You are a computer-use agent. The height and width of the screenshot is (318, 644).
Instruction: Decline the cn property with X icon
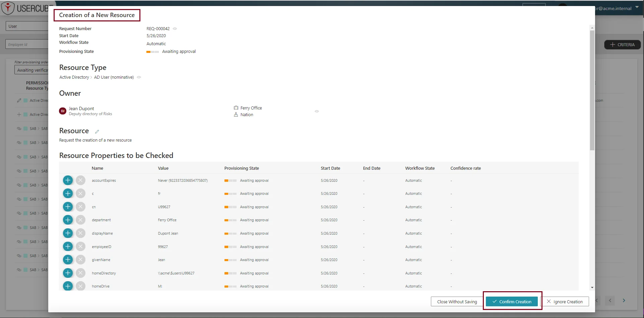click(80, 207)
